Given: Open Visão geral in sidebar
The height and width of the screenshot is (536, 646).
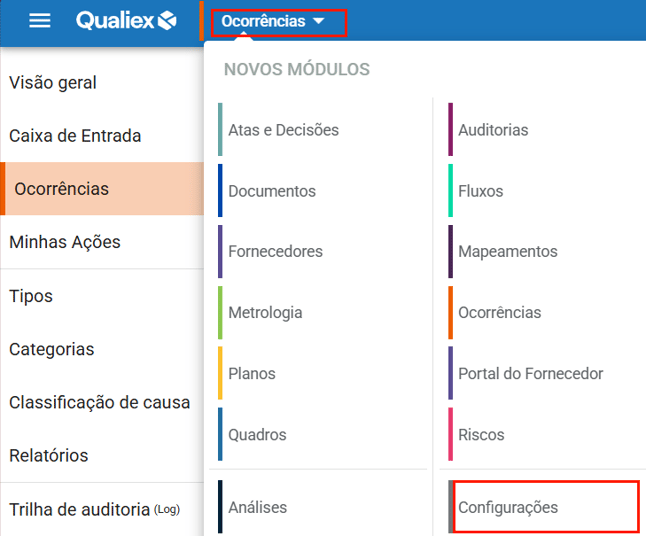Looking at the screenshot, I should coord(53,83).
